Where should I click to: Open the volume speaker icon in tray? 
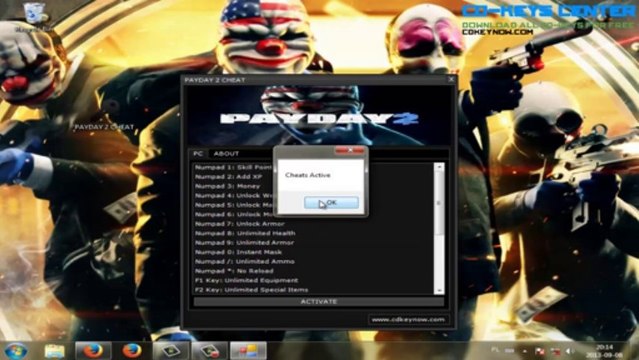point(569,351)
